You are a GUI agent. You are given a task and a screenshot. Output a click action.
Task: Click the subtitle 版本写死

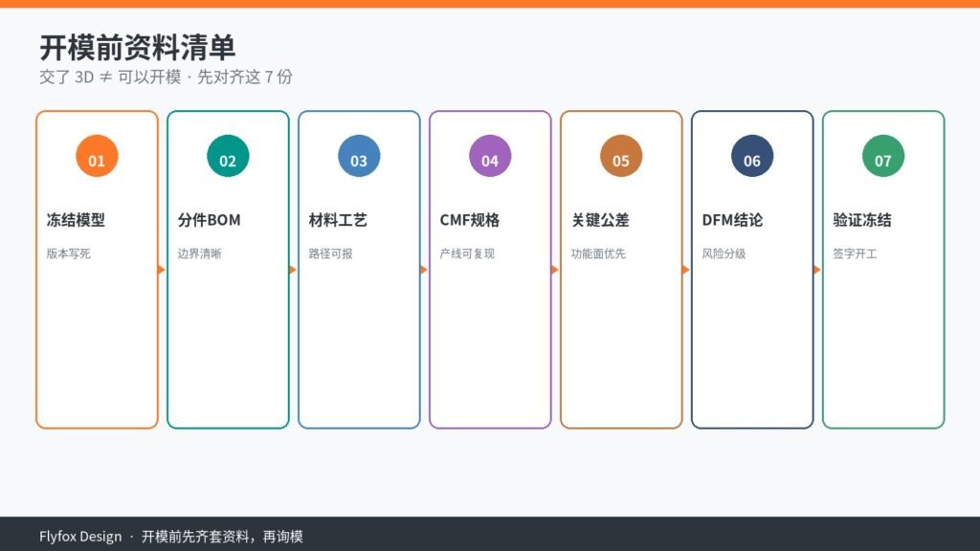[68, 253]
